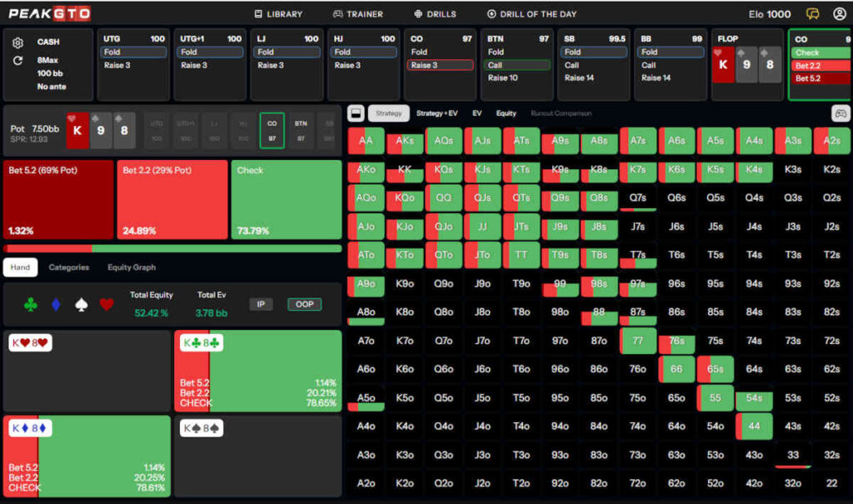Switch to the Categories tab
853x504 pixels.
(68, 267)
